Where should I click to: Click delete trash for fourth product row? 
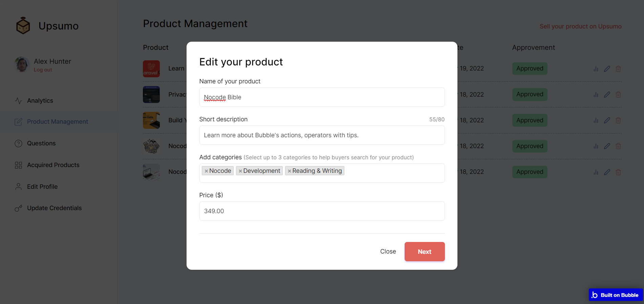tap(618, 146)
